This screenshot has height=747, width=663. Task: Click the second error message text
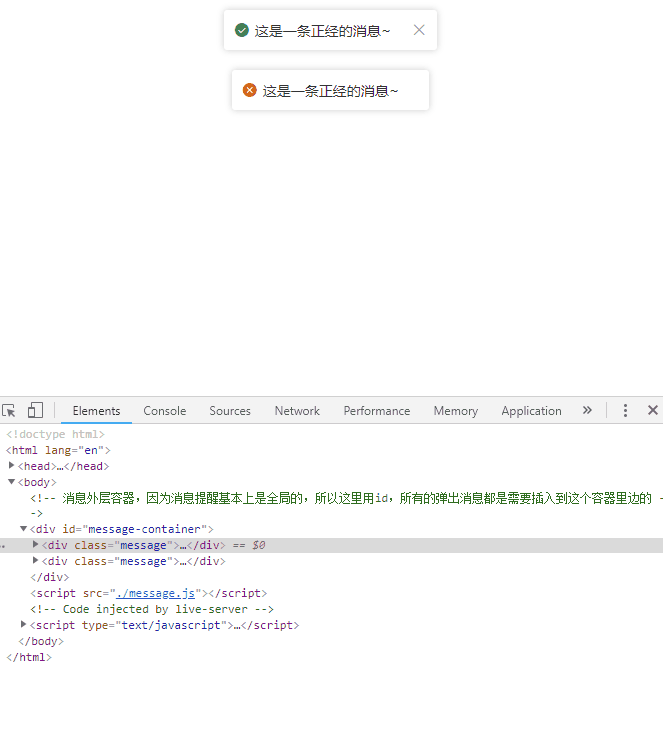[x=330, y=91]
